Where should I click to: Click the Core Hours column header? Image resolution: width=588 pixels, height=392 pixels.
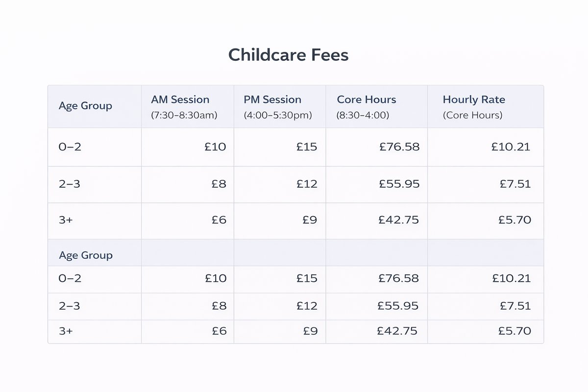click(x=367, y=99)
